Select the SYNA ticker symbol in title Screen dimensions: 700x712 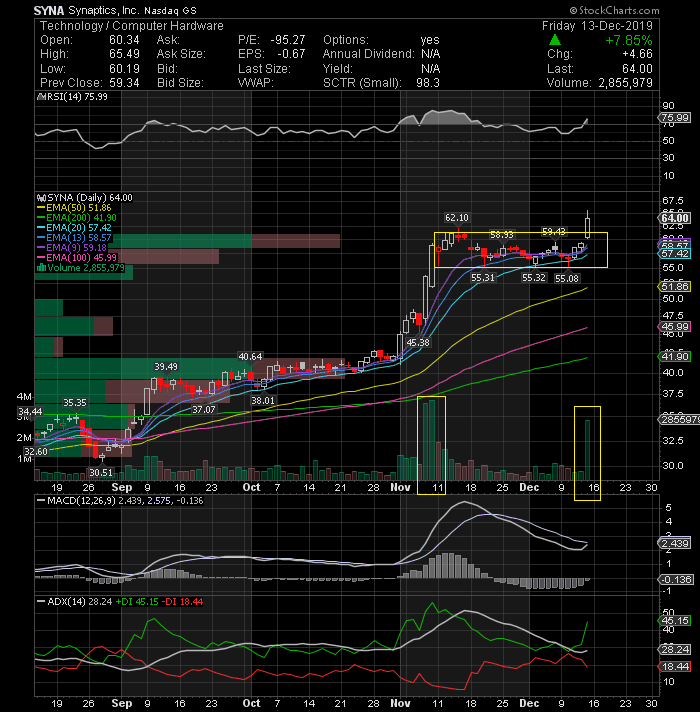[49, 10]
